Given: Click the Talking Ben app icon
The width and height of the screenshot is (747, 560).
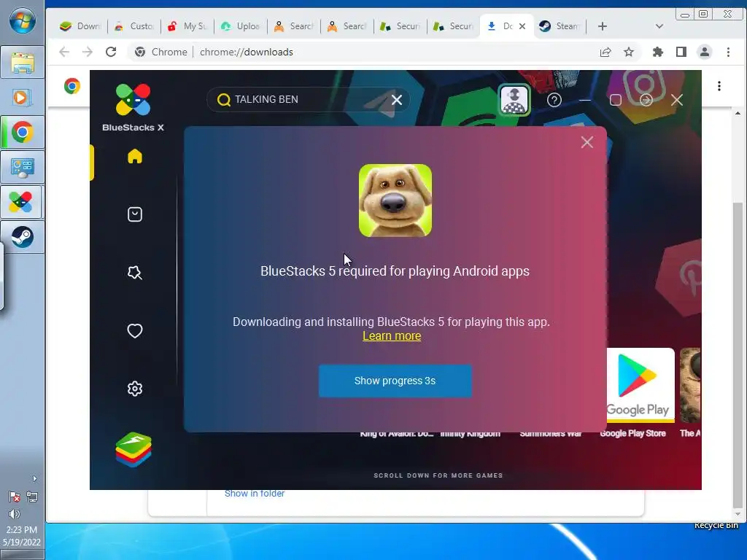Looking at the screenshot, I should [x=395, y=201].
